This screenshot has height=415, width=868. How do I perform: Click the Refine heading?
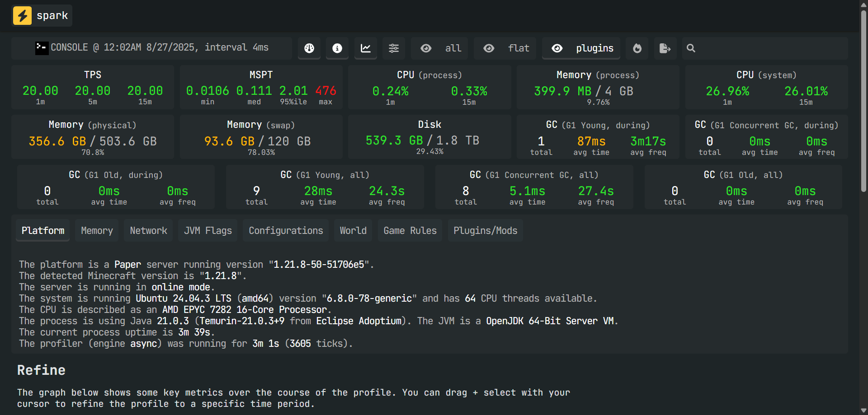(41, 370)
